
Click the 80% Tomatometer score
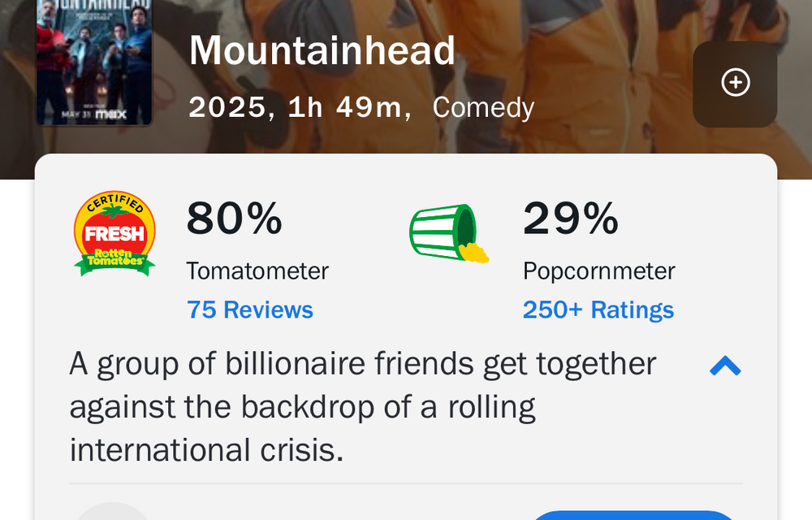click(x=235, y=218)
